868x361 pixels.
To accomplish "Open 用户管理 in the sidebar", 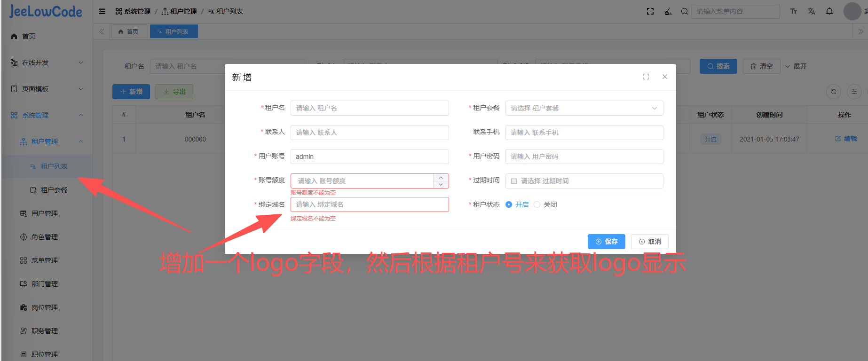I will (x=45, y=213).
